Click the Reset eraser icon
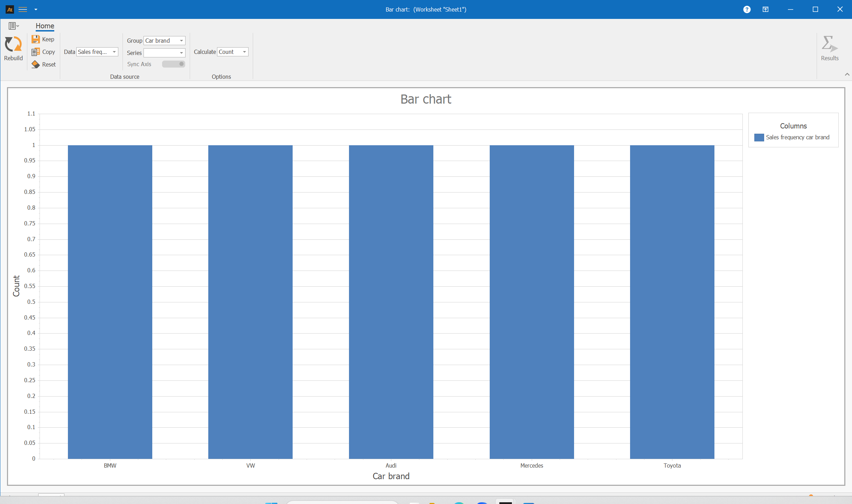 coord(35,64)
